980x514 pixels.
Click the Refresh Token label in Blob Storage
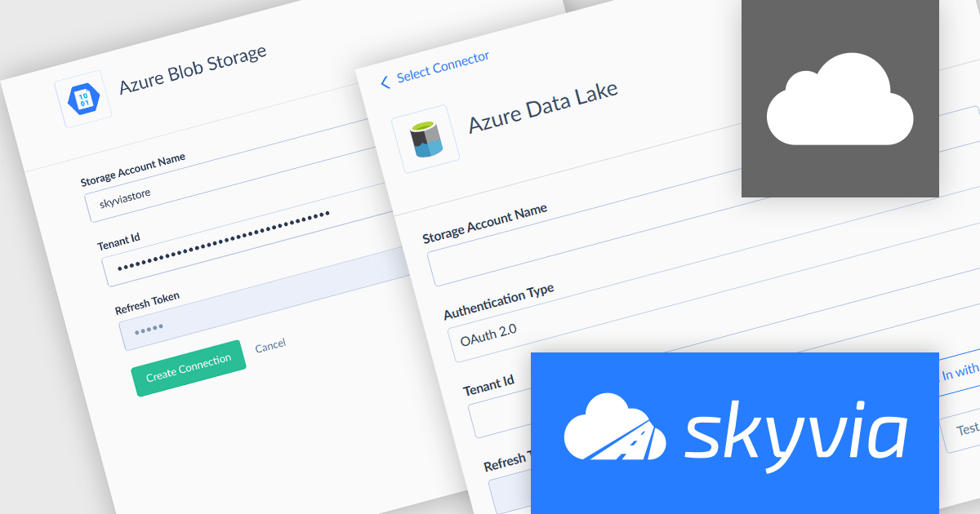pyautogui.click(x=147, y=304)
